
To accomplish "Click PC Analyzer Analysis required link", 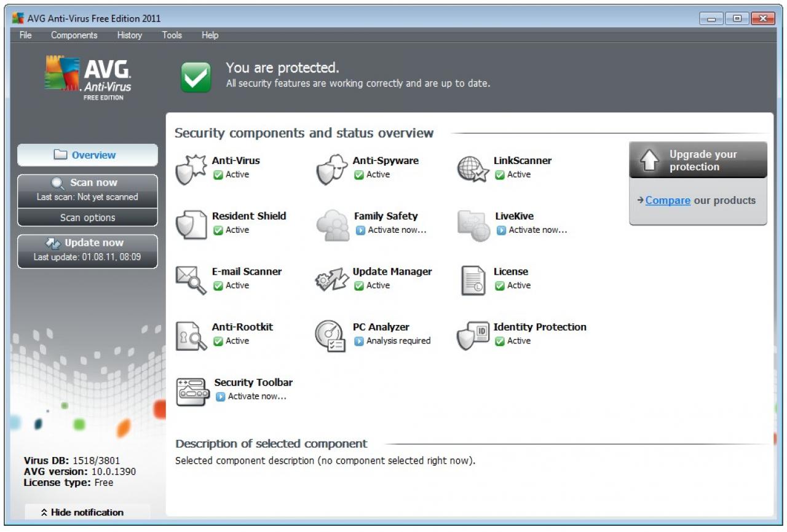I will (x=398, y=341).
